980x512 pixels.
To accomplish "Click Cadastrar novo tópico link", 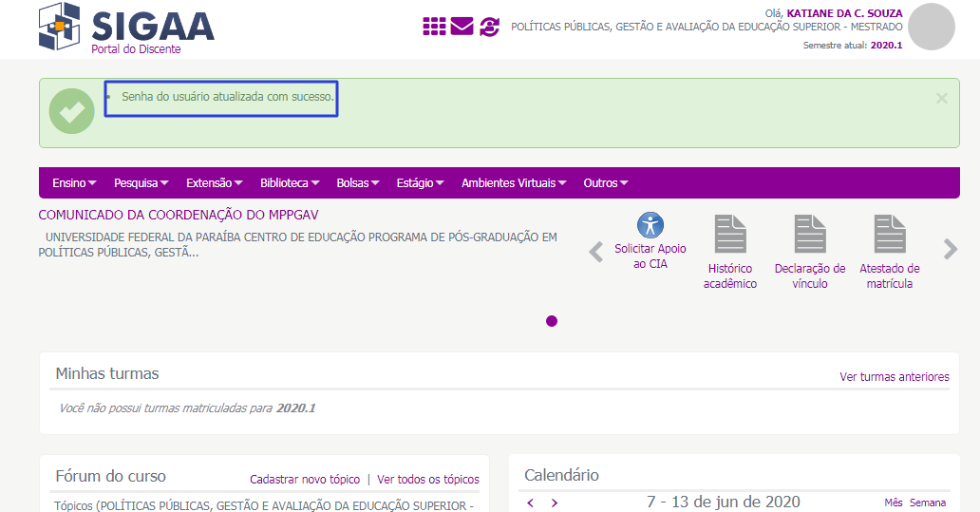I will point(305,480).
